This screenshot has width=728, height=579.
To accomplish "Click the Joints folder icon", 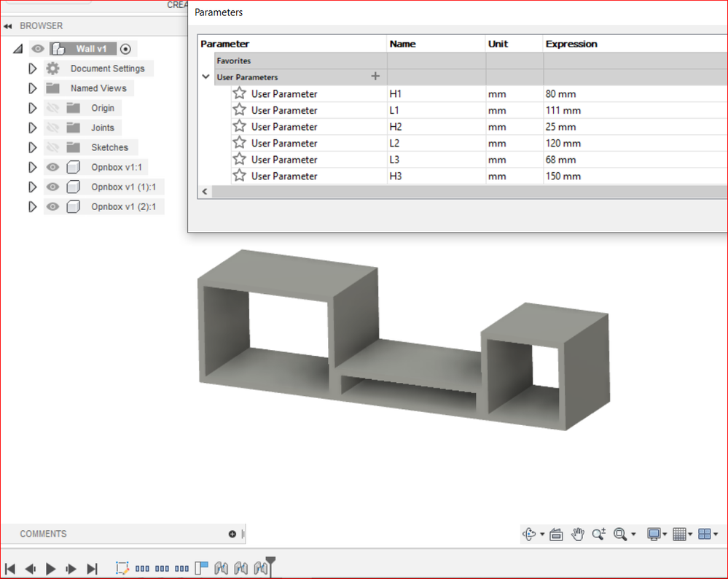I will 74,128.
